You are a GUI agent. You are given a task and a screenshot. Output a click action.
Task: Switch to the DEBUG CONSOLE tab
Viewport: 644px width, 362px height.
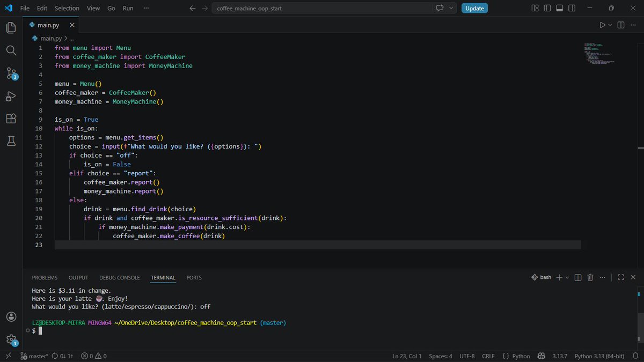[120, 277]
